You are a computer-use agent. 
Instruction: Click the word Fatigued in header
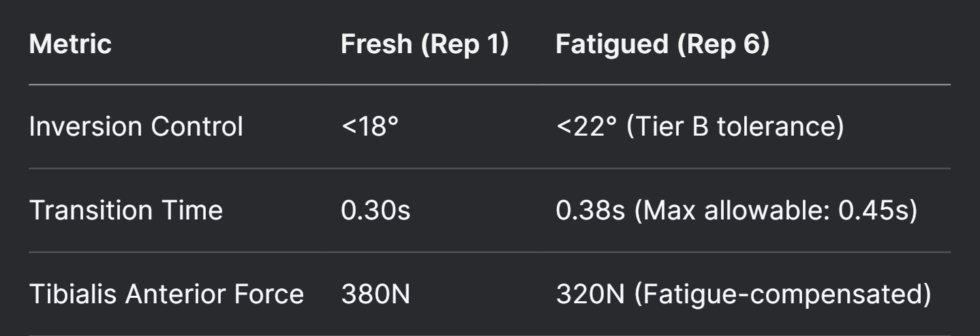pos(609,45)
